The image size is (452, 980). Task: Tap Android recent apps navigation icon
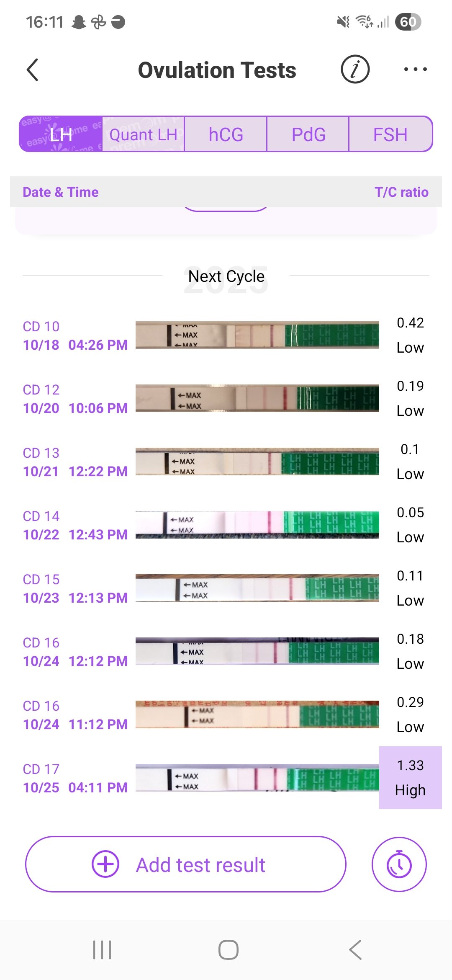coord(102,949)
